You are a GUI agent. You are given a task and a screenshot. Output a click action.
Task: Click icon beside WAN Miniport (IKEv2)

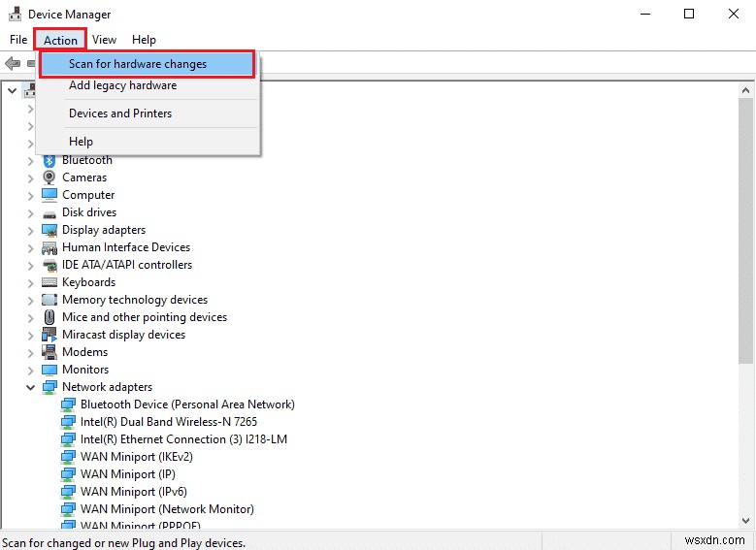pos(68,457)
